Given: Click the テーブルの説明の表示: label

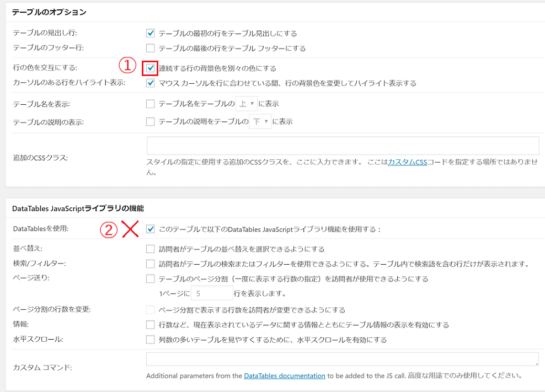Looking at the screenshot, I should (49, 122).
